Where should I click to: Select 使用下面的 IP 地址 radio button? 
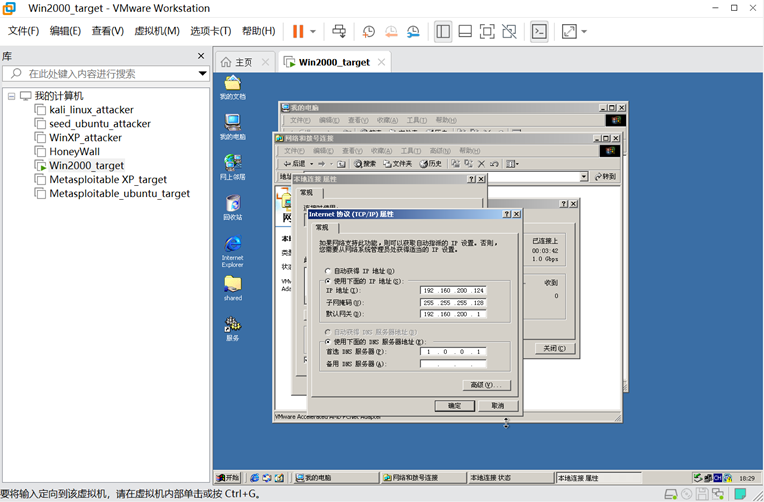(328, 281)
